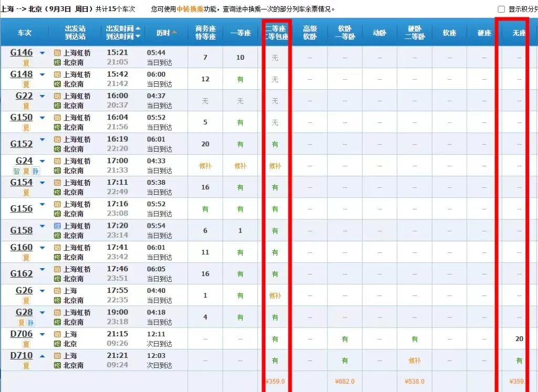Select G146 first class seat count 10
The width and height of the screenshot is (538, 392).
pos(240,58)
